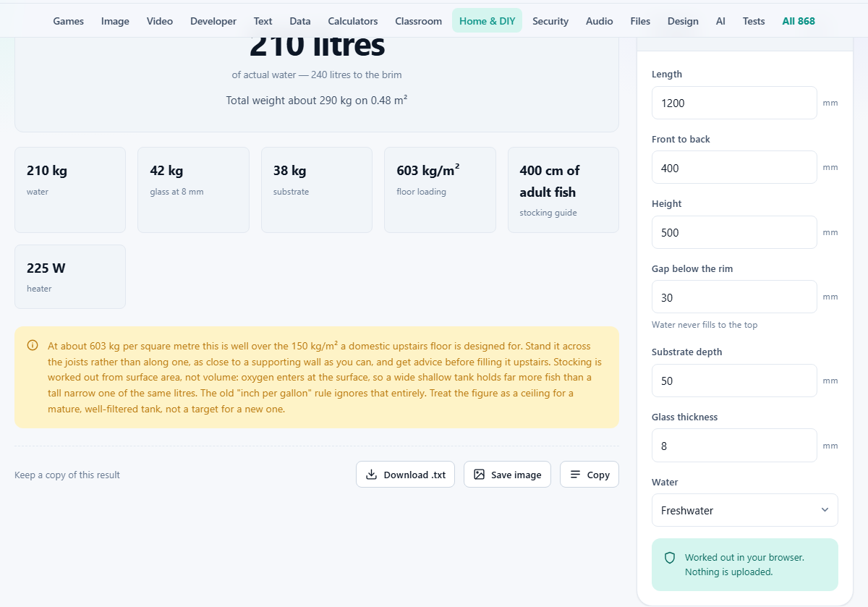Click the 42 kg glass card

(193, 190)
